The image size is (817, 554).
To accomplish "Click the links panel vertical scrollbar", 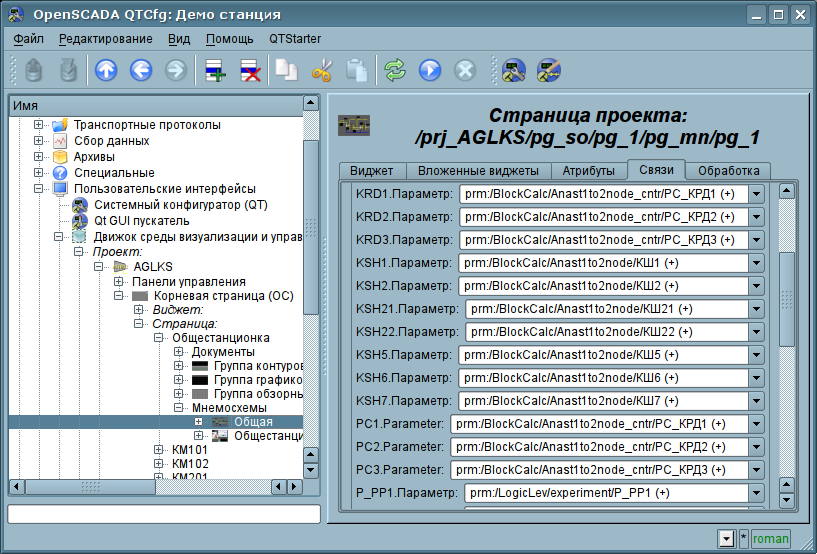I will [786, 300].
